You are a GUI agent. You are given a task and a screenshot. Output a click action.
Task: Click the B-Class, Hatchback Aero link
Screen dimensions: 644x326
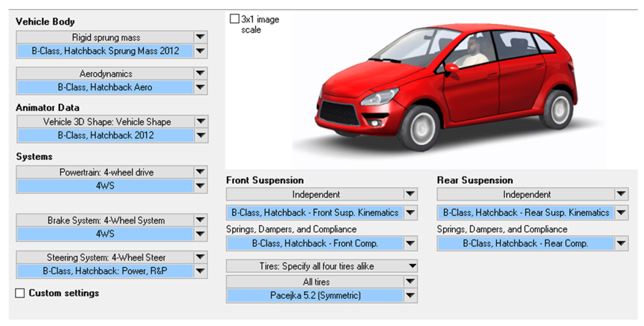point(105,87)
